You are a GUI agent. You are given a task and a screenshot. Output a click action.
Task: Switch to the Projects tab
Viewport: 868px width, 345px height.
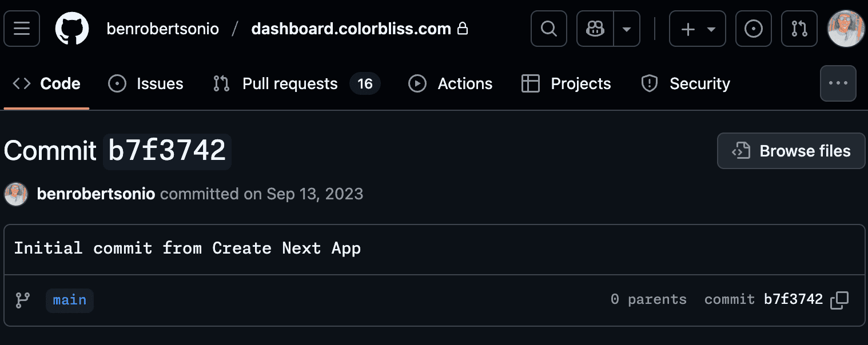pyautogui.click(x=566, y=84)
